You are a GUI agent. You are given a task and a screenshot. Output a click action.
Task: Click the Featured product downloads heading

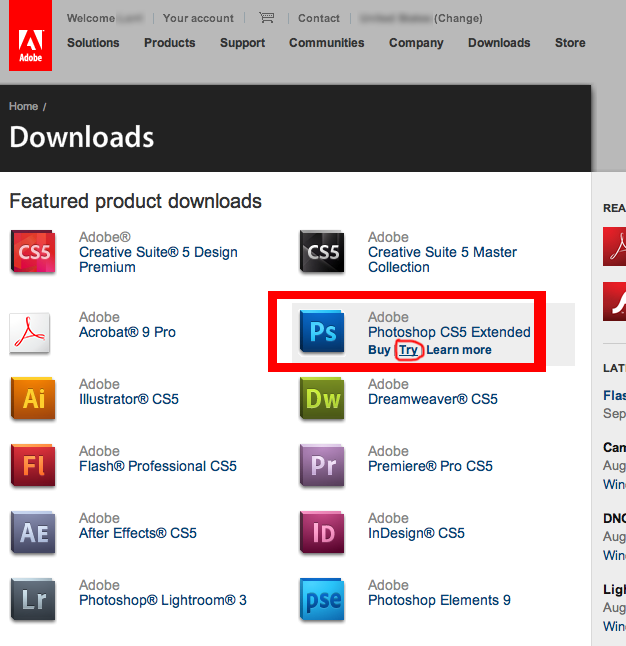136,201
